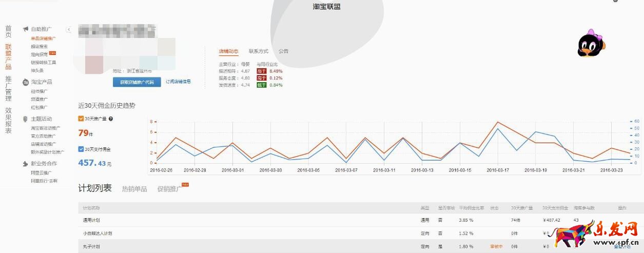Open the 公告 tab
This screenshot has width=644, height=253.
[283, 51]
